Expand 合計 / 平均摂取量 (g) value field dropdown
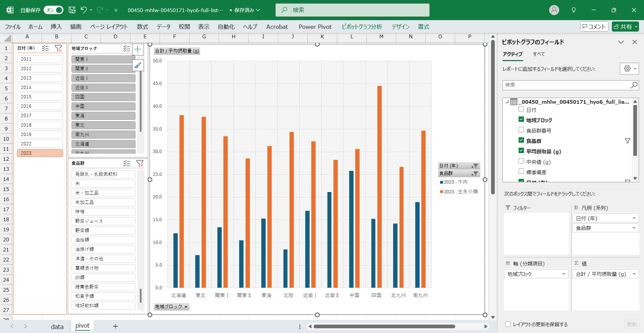644x333 pixels. click(634, 274)
